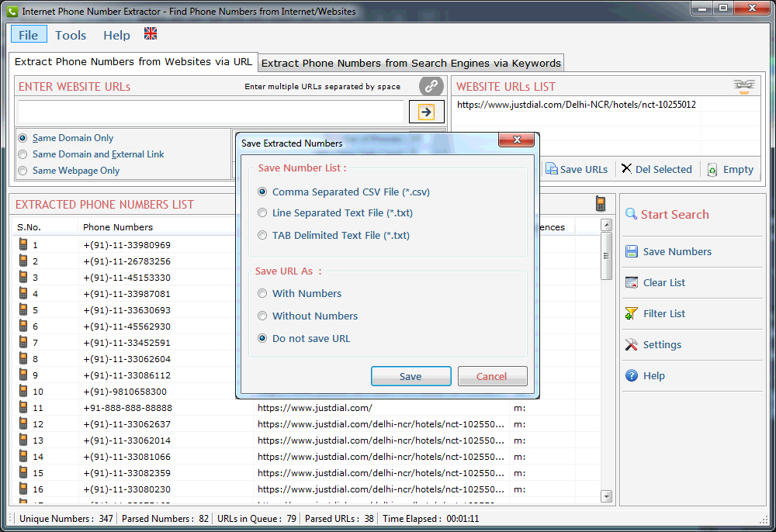Click Settings label in sidebar

point(662,345)
